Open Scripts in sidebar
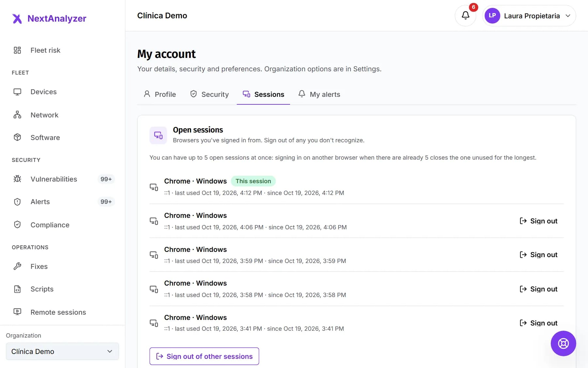This screenshot has height=368, width=588. [62, 289]
